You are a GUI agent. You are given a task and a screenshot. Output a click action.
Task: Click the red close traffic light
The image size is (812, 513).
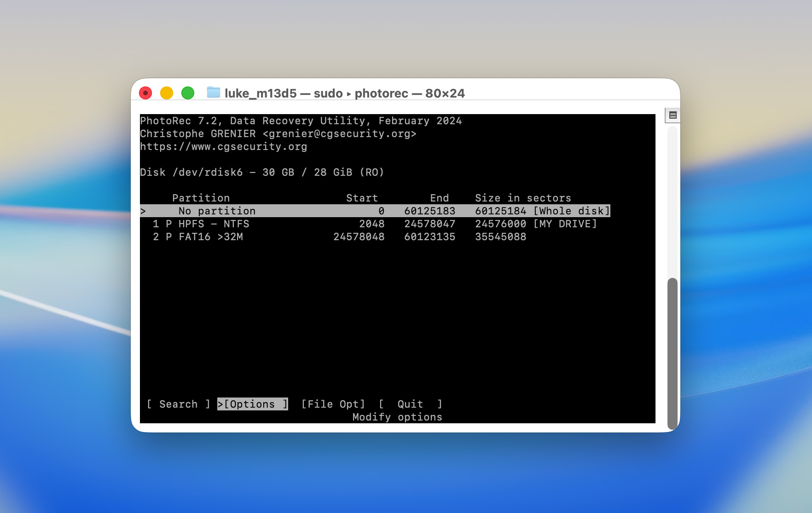click(x=146, y=92)
